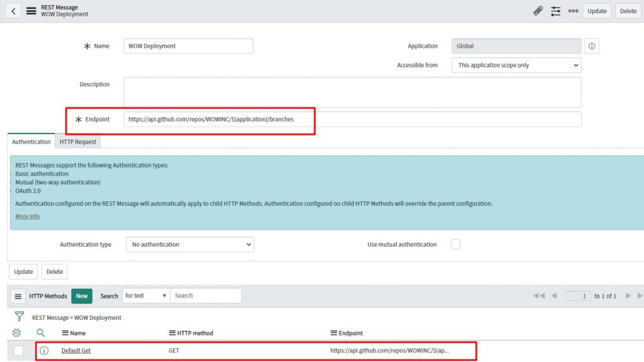
Task: Click the list personalize gear icon
Action: click(x=16, y=333)
